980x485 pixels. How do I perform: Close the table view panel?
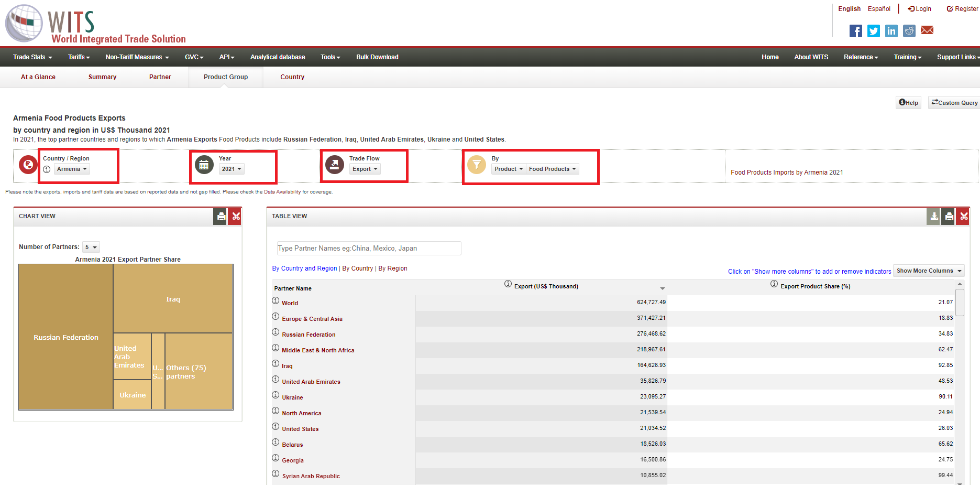coord(963,217)
